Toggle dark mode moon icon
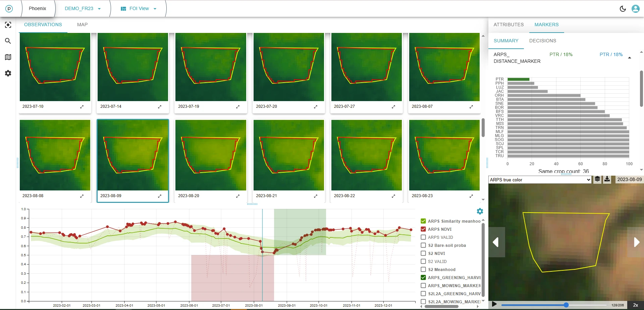 click(623, 9)
